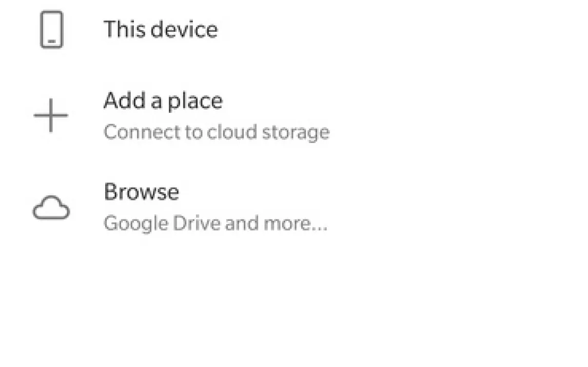Browse files in Google Drive and more
This screenshot has height=367, width=588.
point(215,224)
